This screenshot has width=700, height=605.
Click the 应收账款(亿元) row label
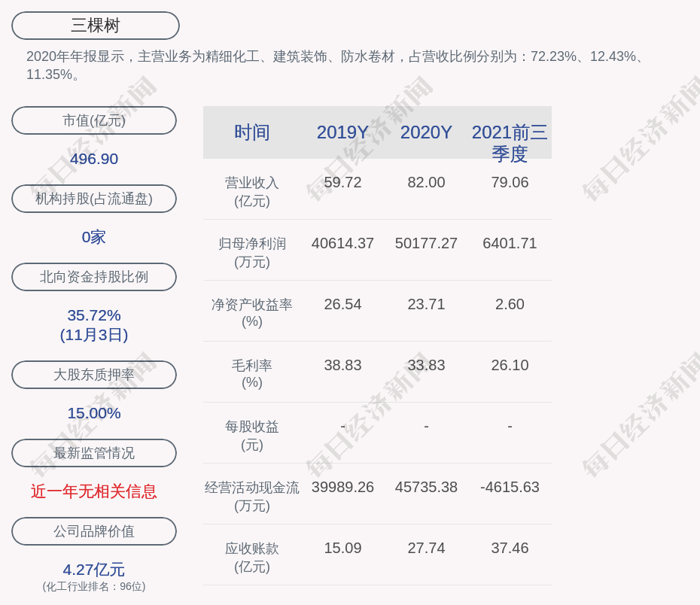pyautogui.click(x=252, y=558)
